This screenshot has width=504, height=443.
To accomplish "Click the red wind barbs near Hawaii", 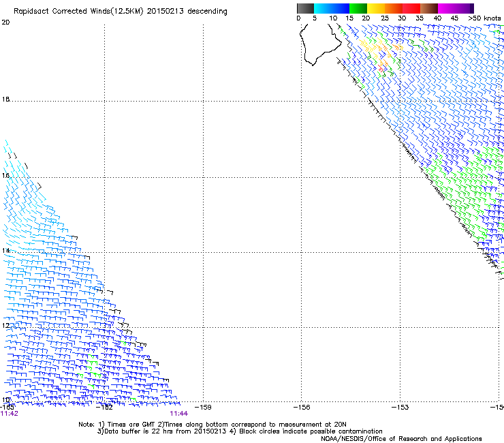I will pyautogui.click(x=381, y=68).
